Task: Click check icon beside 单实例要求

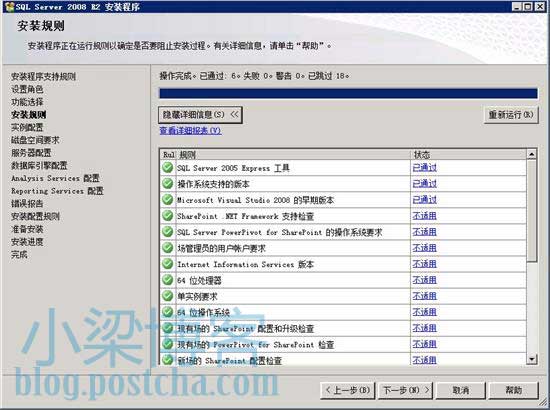Action: (x=168, y=296)
